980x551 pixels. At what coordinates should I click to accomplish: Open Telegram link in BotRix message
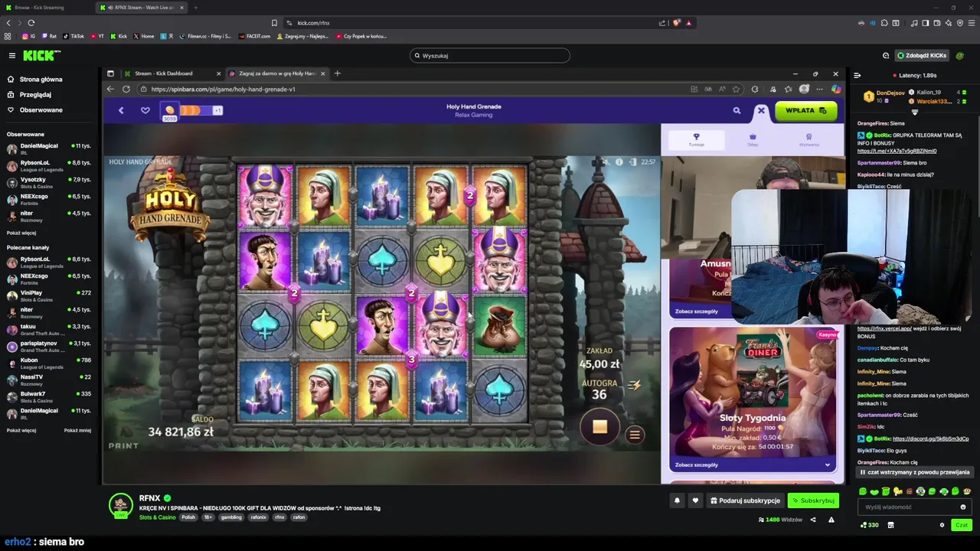pyautogui.click(x=897, y=151)
